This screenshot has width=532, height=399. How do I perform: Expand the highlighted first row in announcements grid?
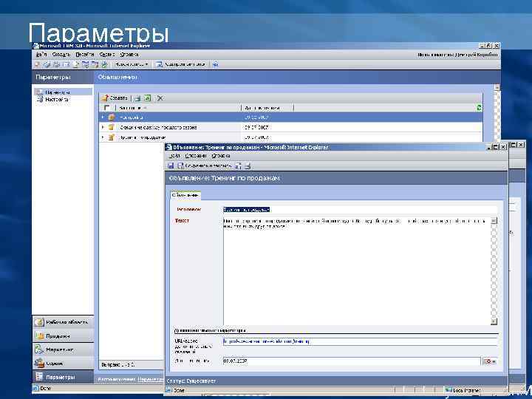[103, 117]
